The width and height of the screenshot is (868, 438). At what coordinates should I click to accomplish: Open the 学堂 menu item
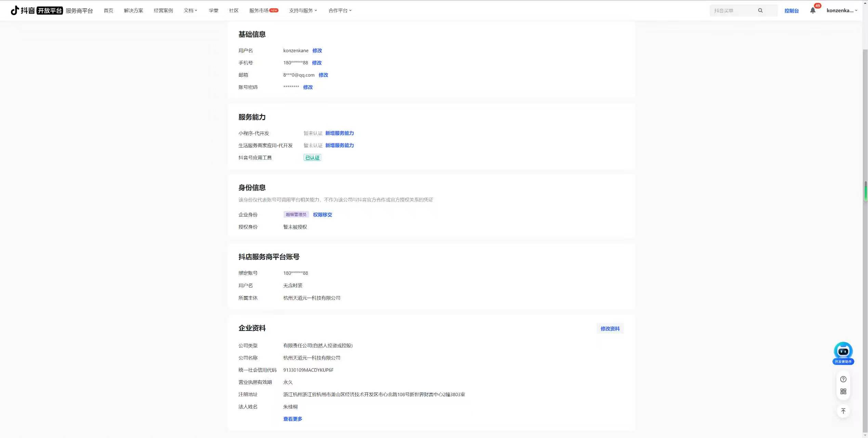pyautogui.click(x=213, y=11)
